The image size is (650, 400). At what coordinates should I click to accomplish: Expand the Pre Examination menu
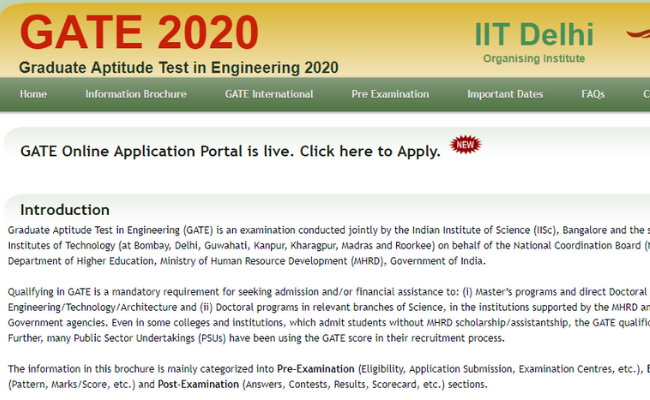click(x=390, y=94)
